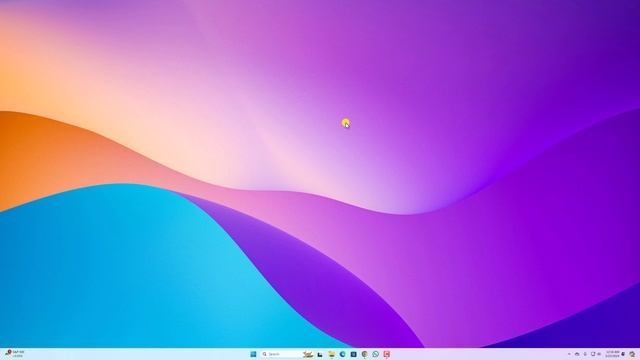Click the taskbar Search box

(287, 354)
